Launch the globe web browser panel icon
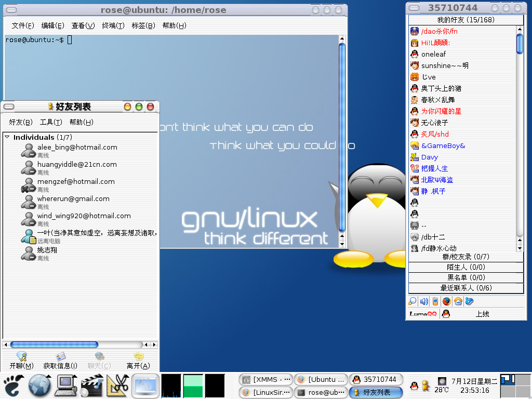The image size is (532, 399). click(39, 386)
